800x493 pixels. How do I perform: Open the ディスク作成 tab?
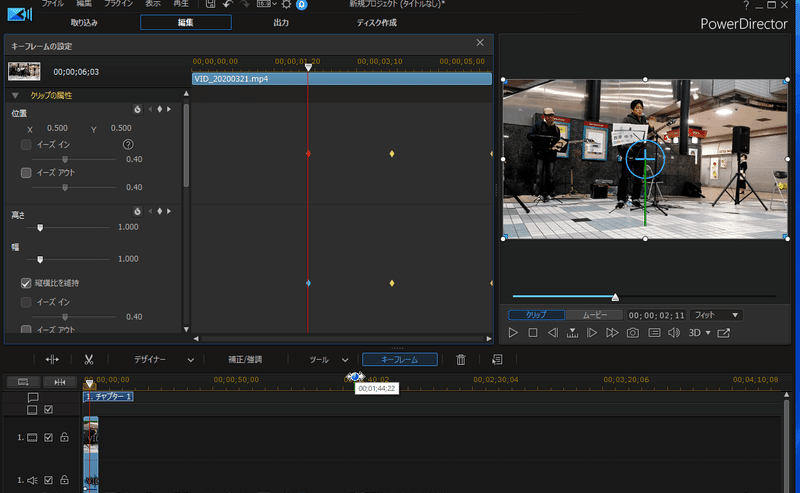tap(377, 22)
